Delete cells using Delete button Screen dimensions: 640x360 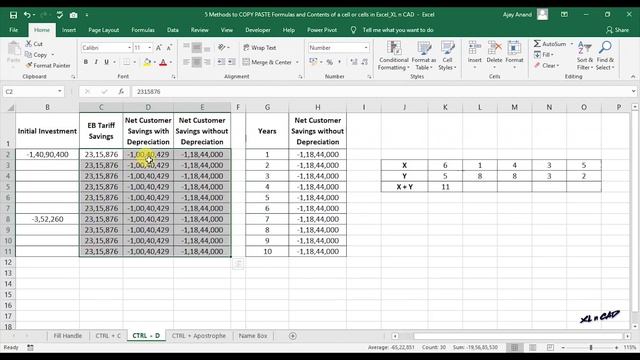(494, 55)
